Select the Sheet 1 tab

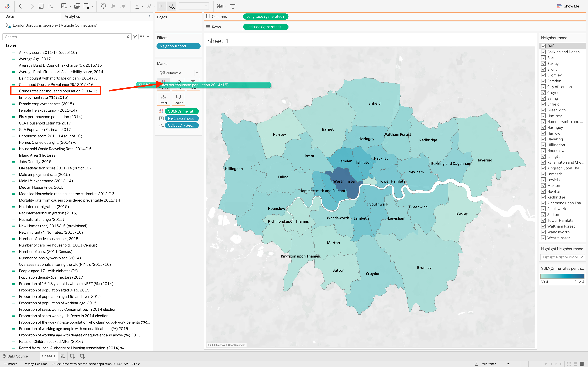[48, 356]
